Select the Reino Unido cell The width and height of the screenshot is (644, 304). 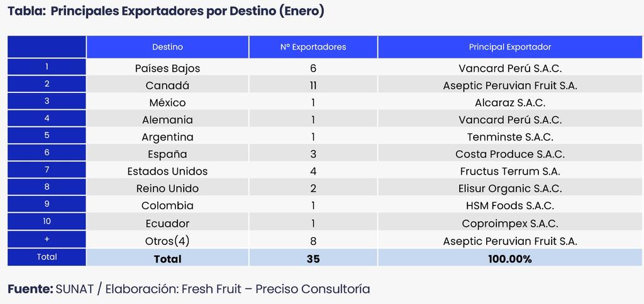click(167, 188)
